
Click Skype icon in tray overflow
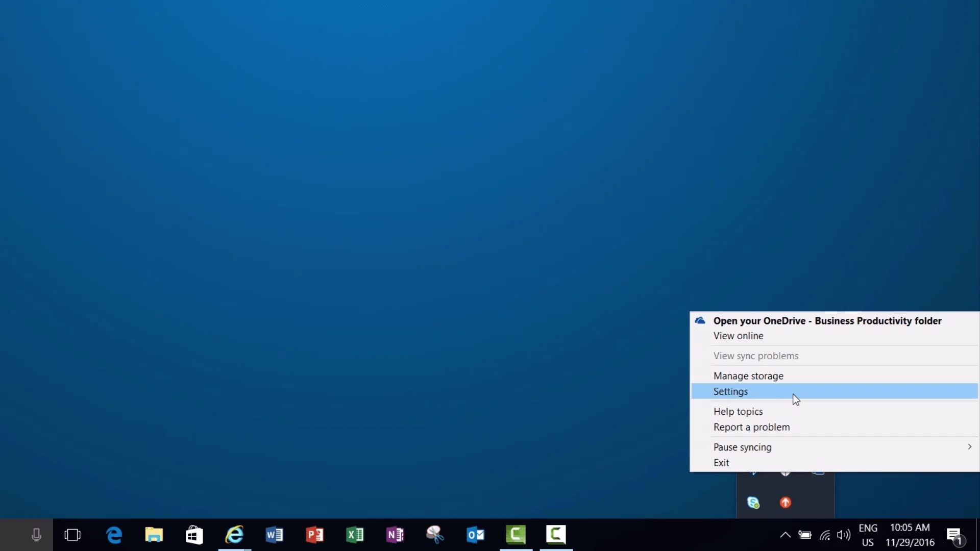click(x=753, y=503)
